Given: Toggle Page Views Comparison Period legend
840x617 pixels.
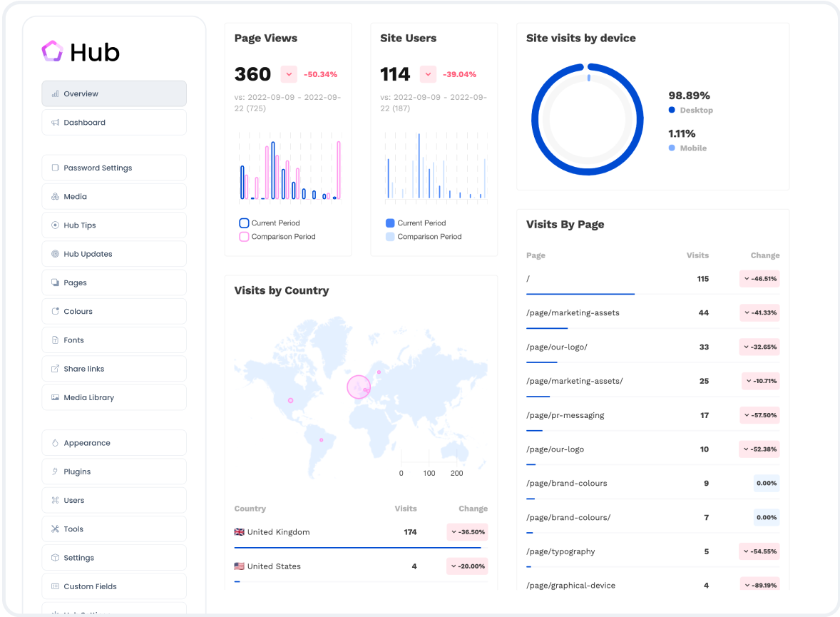Looking at the screenshot, I should pyautogui.click(x=277, y=236).
